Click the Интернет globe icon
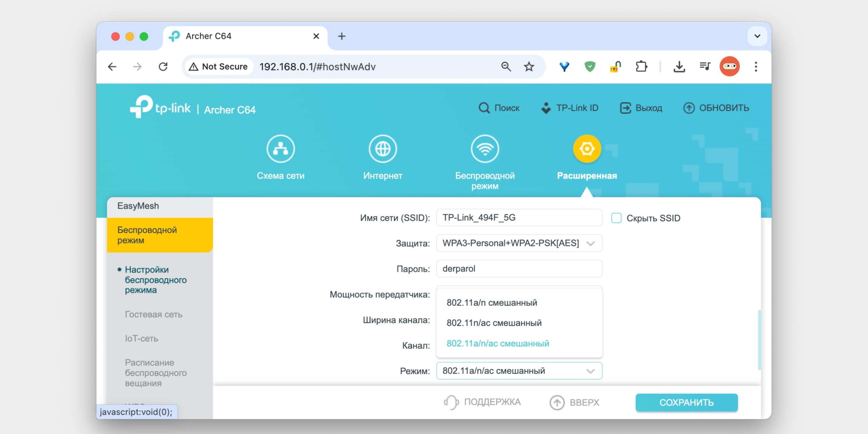The image size is (868, 434). 383,149
